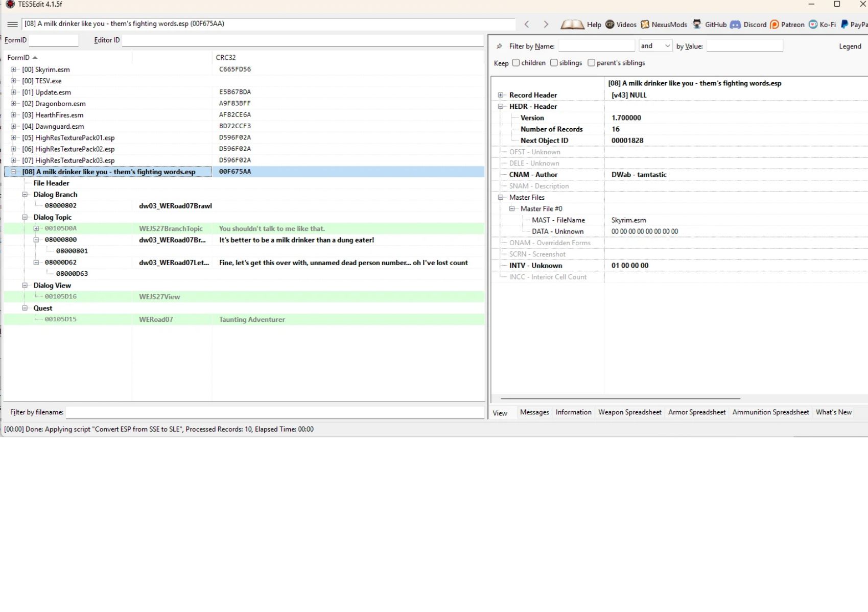Open the Discord icon link

[x=735, y=24]
